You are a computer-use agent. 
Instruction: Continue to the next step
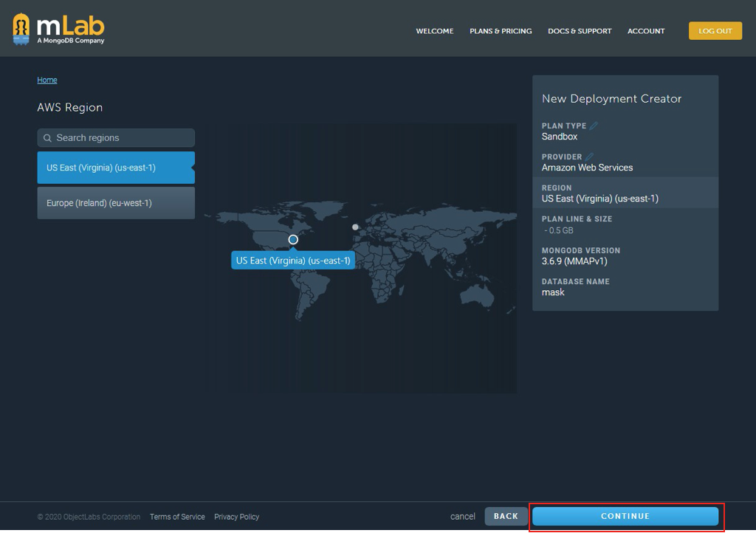(625, 516)
